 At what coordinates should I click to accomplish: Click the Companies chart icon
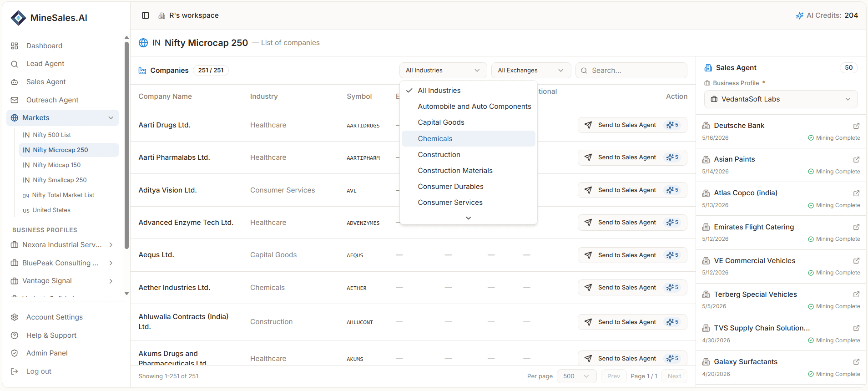click(142, 71)
